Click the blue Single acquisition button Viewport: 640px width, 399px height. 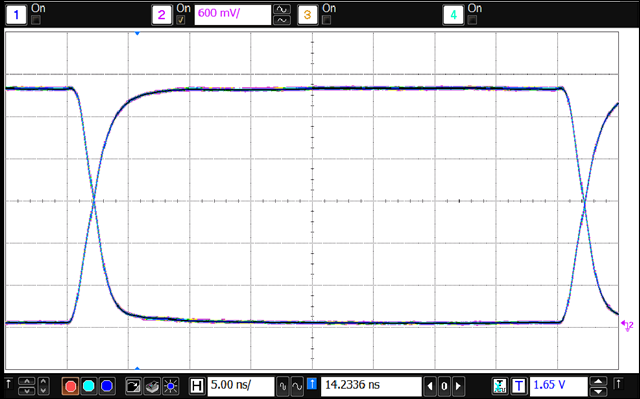(x=107, y=386)
